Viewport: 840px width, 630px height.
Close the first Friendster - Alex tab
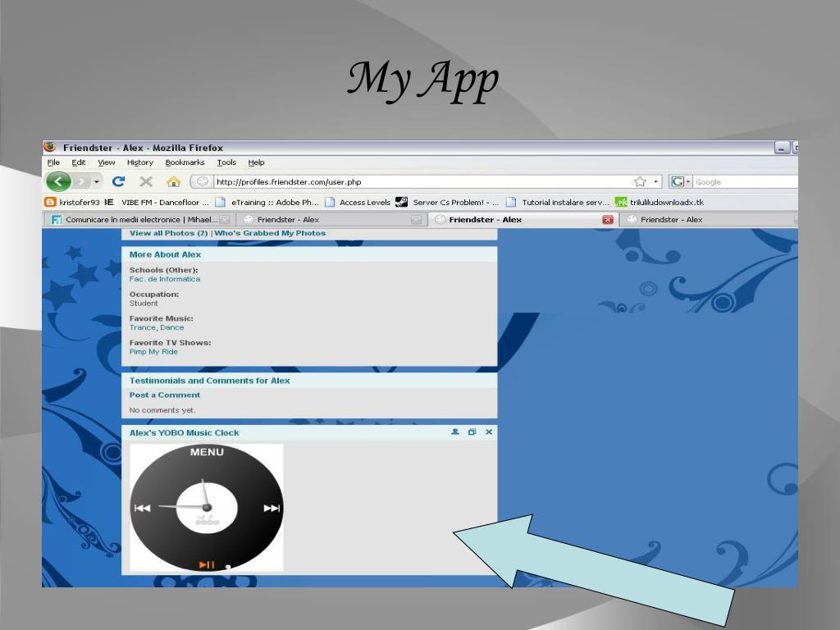coord(416,220)
